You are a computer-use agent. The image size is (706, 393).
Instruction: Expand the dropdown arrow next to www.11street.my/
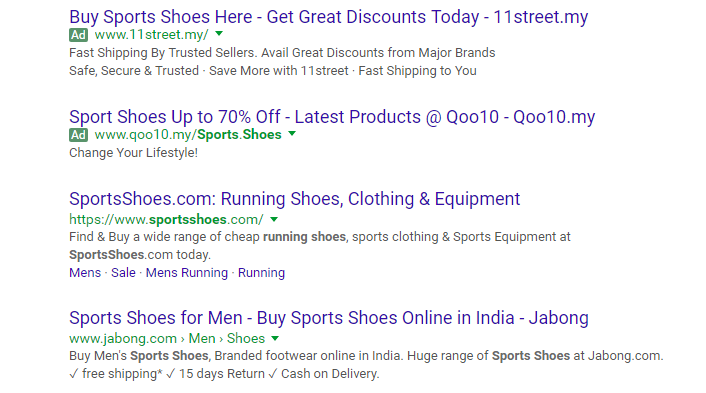tap(219, 33)
